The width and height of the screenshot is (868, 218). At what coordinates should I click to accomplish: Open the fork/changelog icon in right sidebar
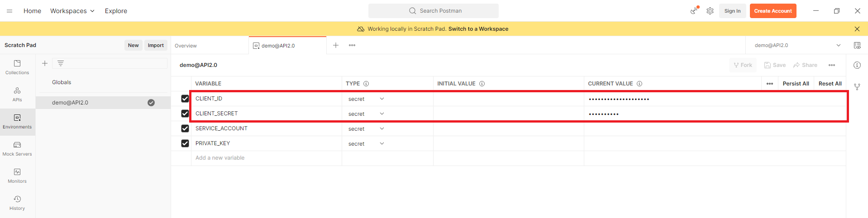point(857,87)
